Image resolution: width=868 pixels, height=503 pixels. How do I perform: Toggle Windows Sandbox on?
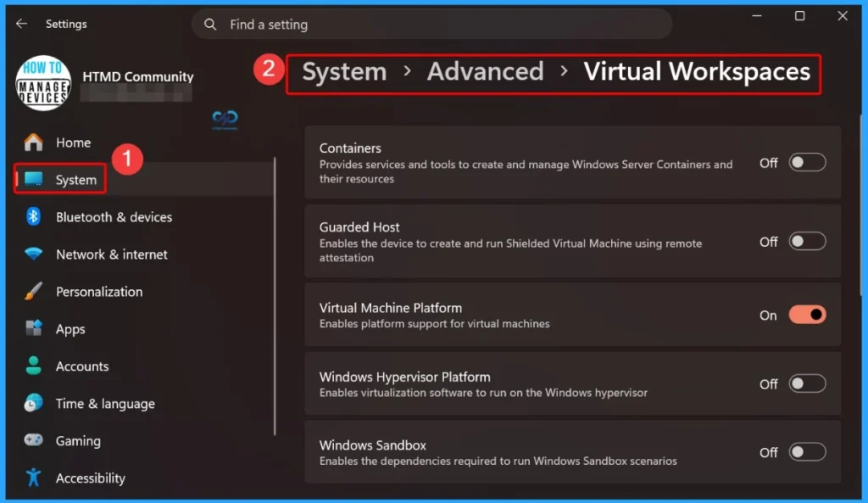coord(805,452)
